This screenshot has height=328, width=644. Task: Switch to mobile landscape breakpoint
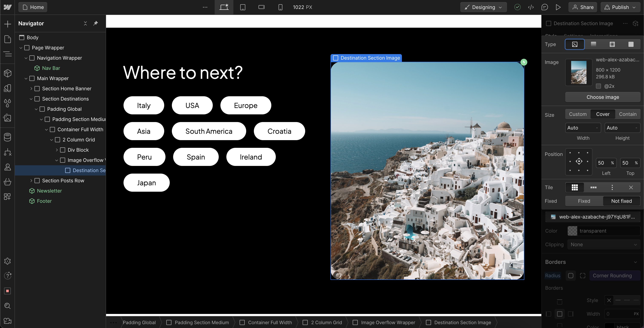[x=262, y=7]
